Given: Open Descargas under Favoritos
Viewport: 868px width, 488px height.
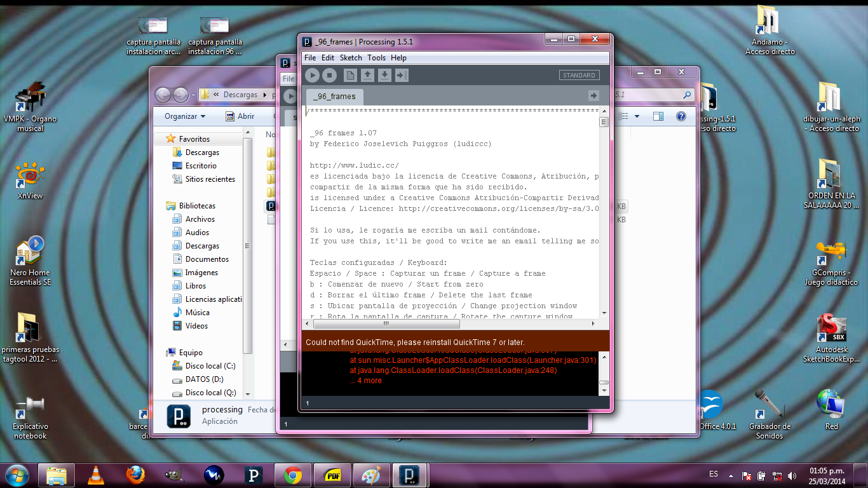Looking at the screenshot, I should [x=202, y=152].
